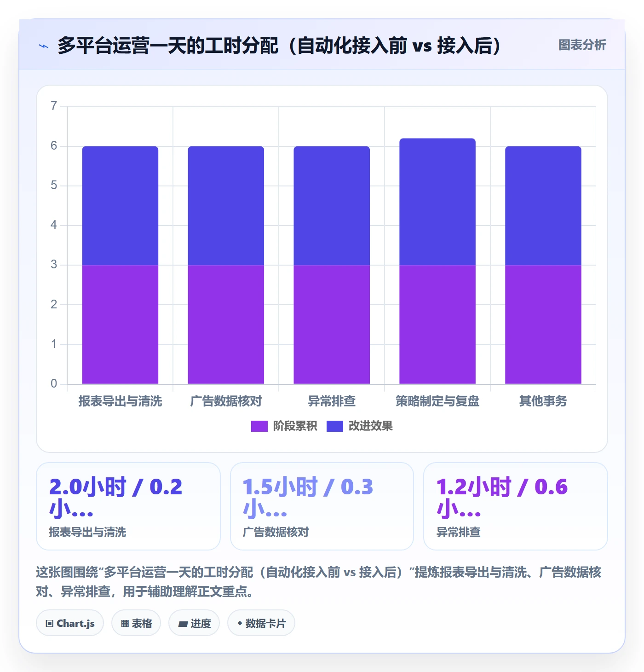The image size is (644, 672).
Task: Click the 其他事务 x-axis label
Action: point(543,401)
